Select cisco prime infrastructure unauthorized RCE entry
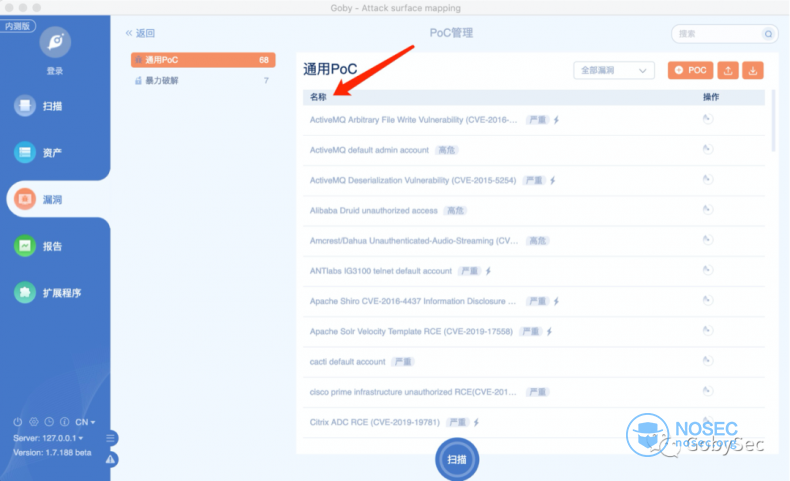 [x=413, y=392]
